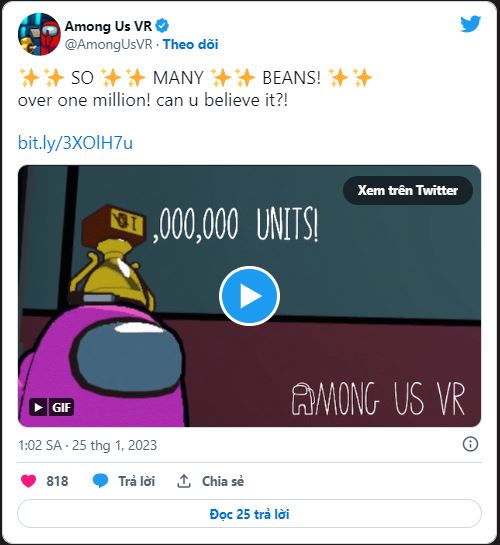
Task: Click Theo dõi follow link
Action: click(x=191, y=44)
